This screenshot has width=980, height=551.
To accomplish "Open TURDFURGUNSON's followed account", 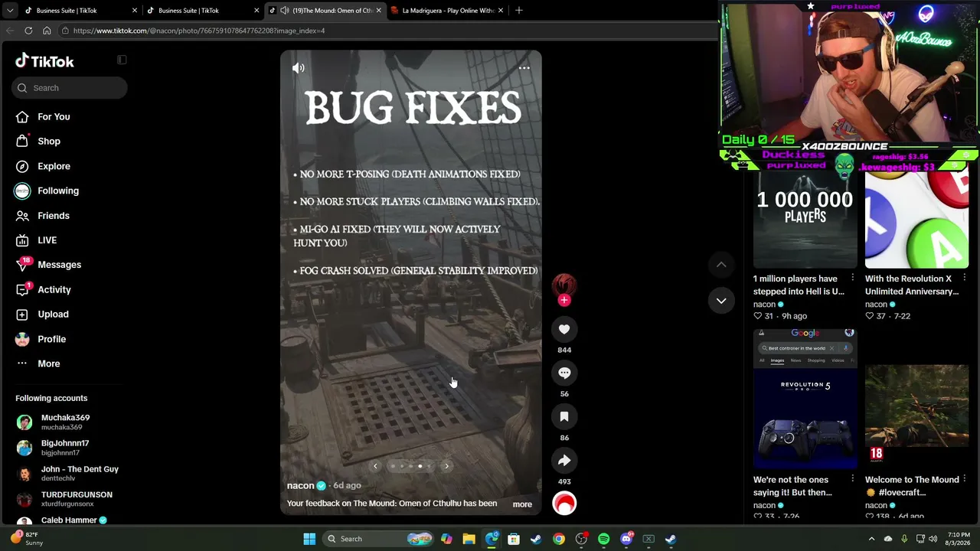I will 64,499.
